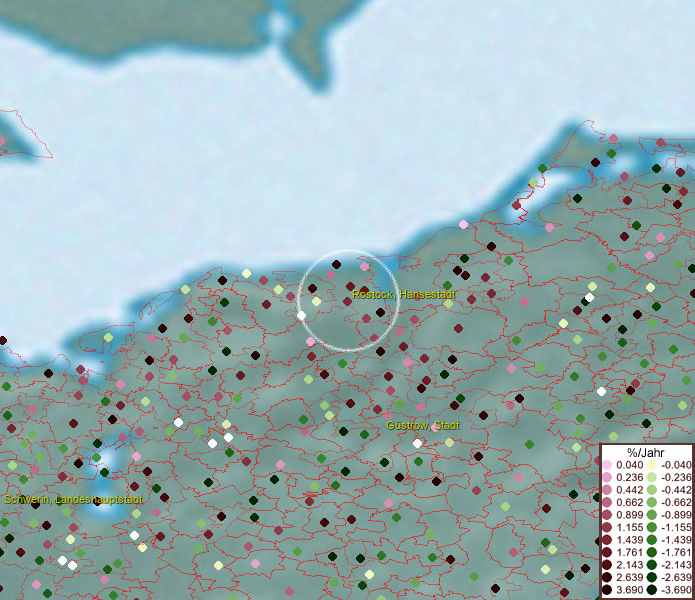Click the %/Jahr legend title
This screenshot has height=600, width=695.
646,452
